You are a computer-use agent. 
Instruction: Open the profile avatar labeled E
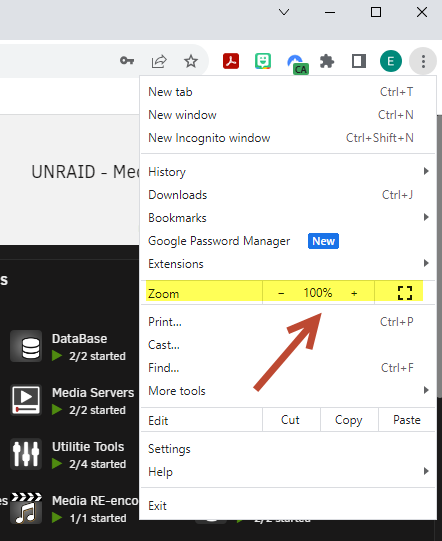(391, 61)
